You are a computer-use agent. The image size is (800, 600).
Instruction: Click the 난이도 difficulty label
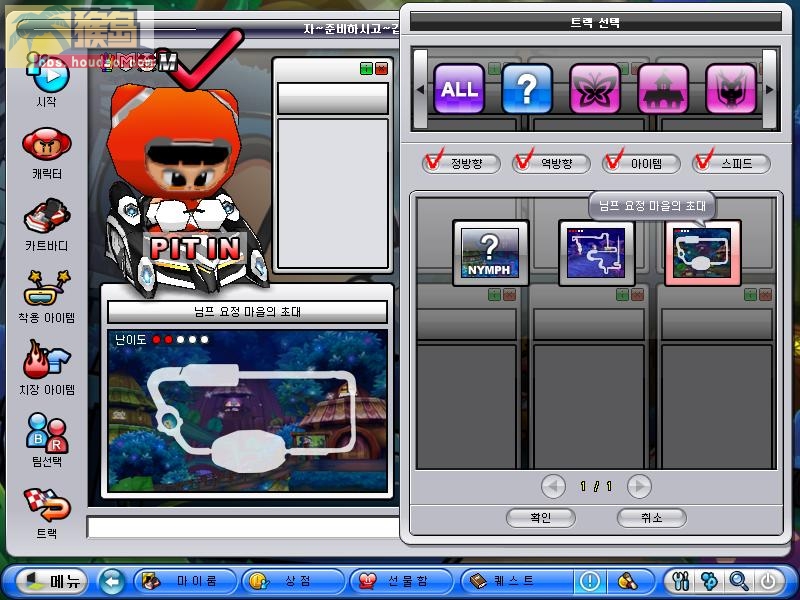pos(131,339)
